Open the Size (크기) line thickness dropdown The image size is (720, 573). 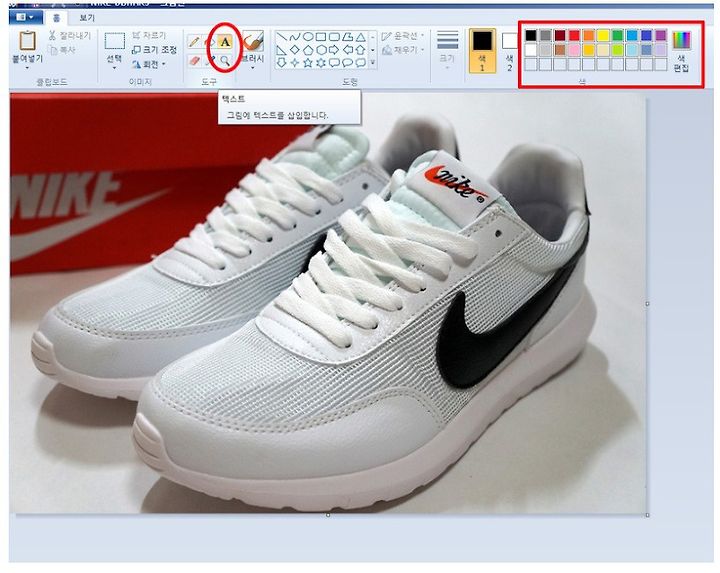[x=447, y=50]
